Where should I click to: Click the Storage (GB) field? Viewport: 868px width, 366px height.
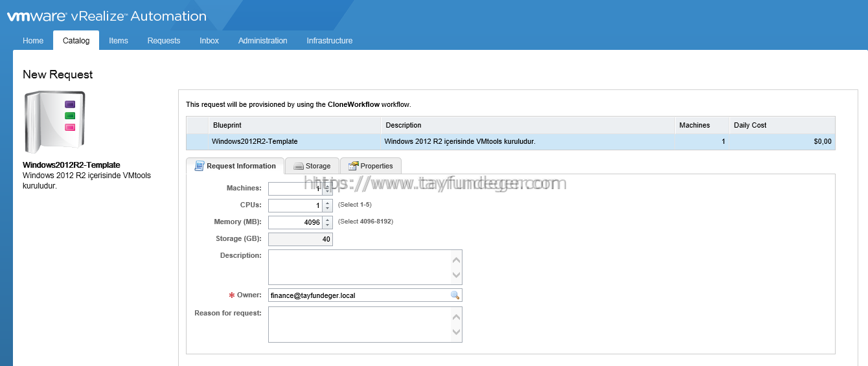tap(301, 239)
